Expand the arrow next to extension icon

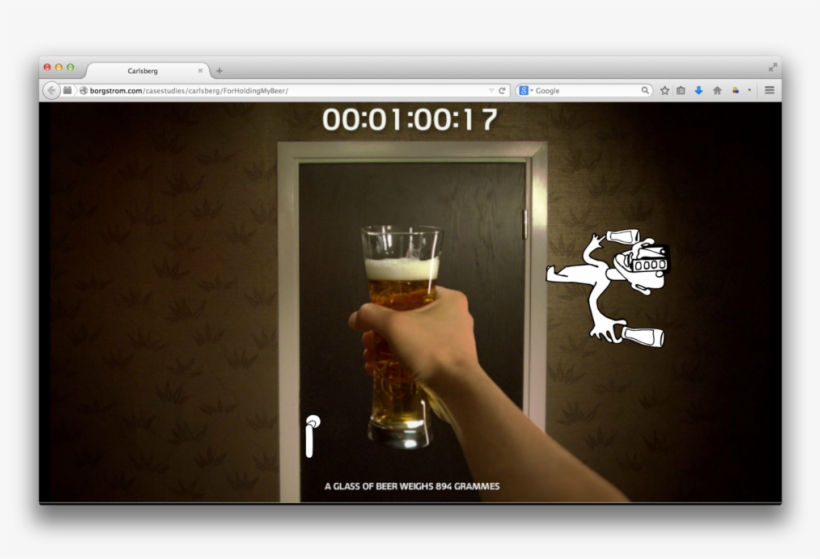click(x=749, y=90)
